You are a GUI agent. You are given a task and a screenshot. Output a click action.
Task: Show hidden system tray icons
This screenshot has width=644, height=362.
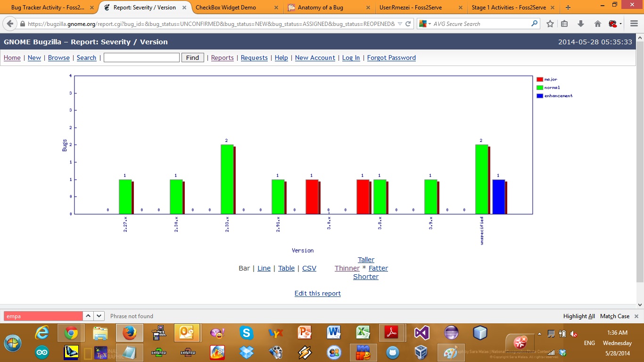click(539, 333)
